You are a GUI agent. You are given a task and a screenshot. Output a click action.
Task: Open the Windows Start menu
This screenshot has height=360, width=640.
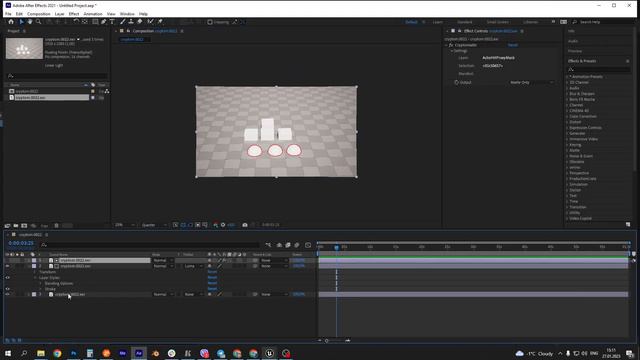(x=8, y=353)
